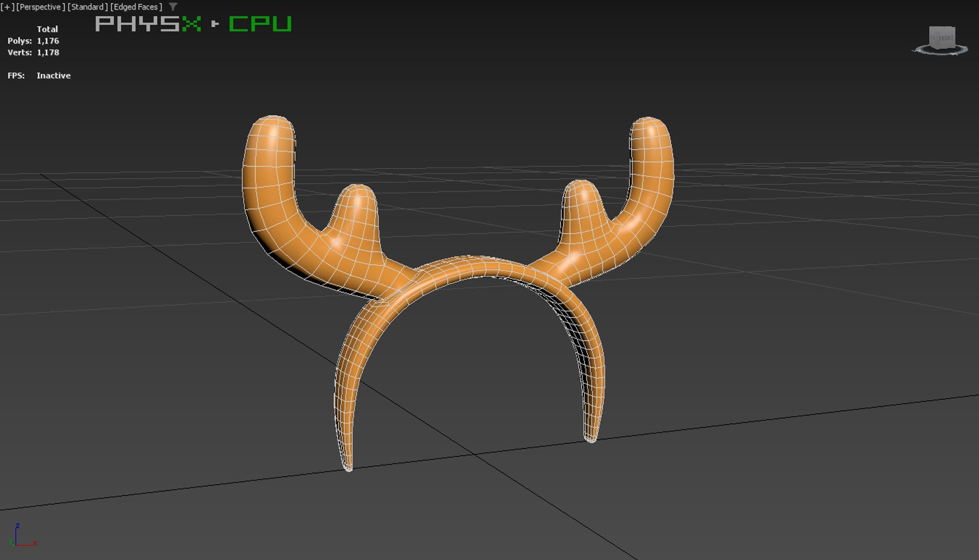Click the FPS Inactive statistic

coord(39,75)
